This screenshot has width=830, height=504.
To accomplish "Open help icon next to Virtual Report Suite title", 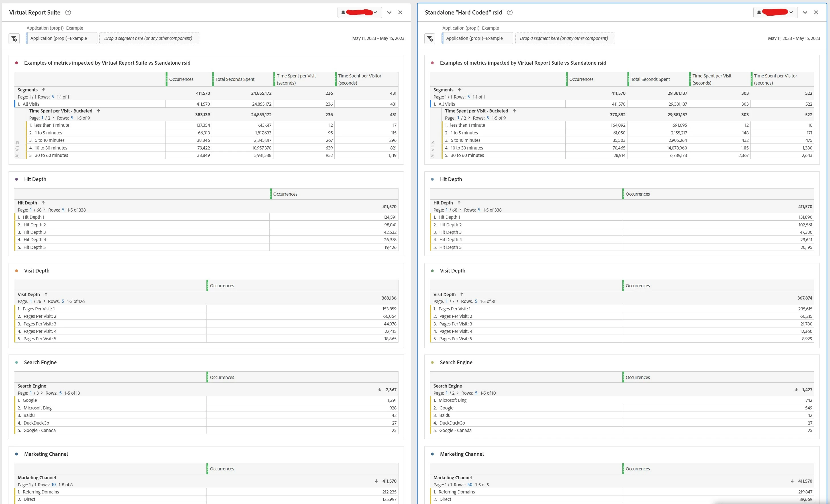I will 68,13.
